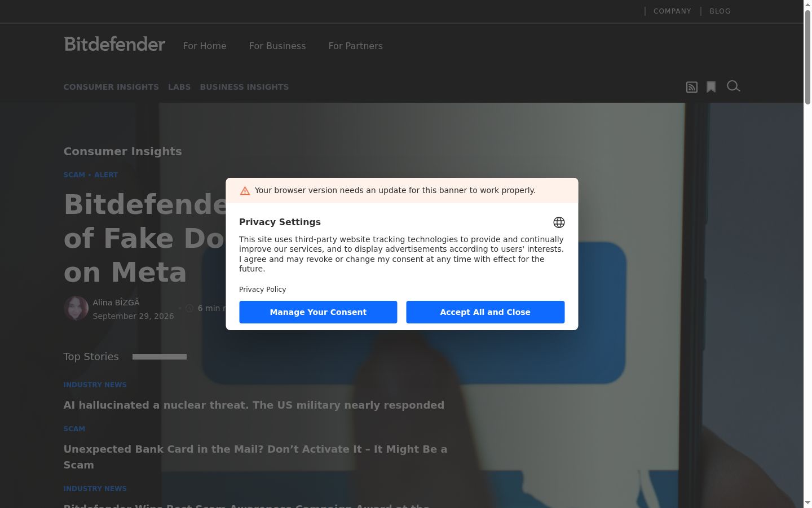Select language via globe icon
Viewport: 812px width, 508px height.
tap(559, 222)
